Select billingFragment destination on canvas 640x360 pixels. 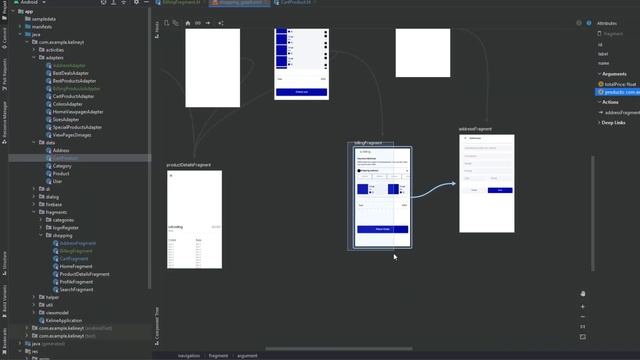coord(382,197)
